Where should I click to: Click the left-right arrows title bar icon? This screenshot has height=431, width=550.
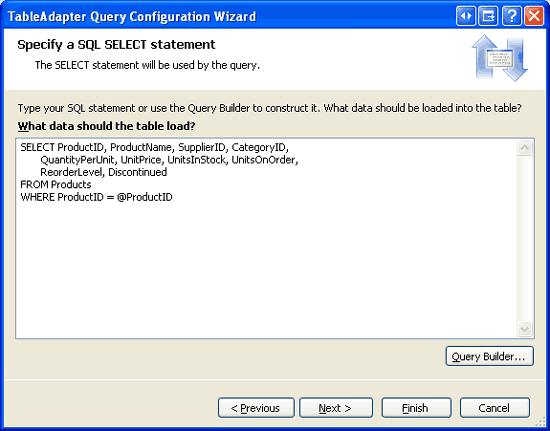tap(466, 16)
